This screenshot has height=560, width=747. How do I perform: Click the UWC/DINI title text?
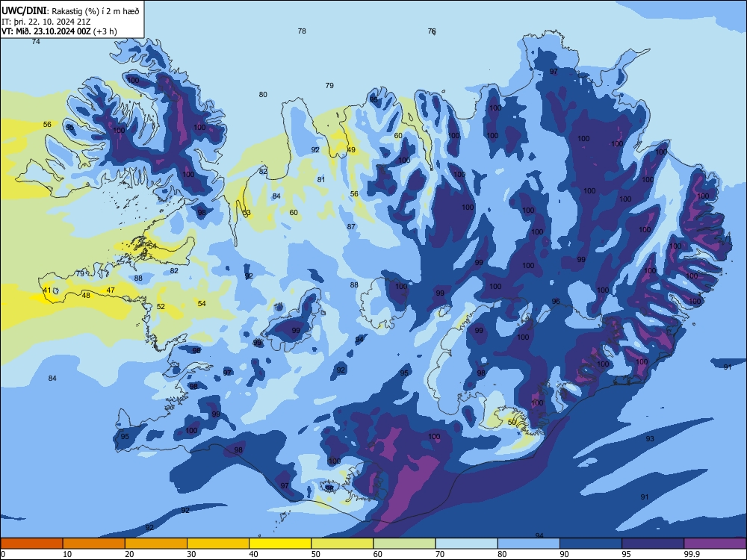[24, 11]
